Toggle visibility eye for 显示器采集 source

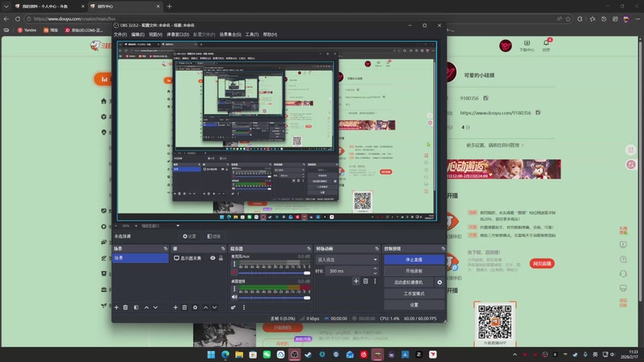click(x=213, y=258)
